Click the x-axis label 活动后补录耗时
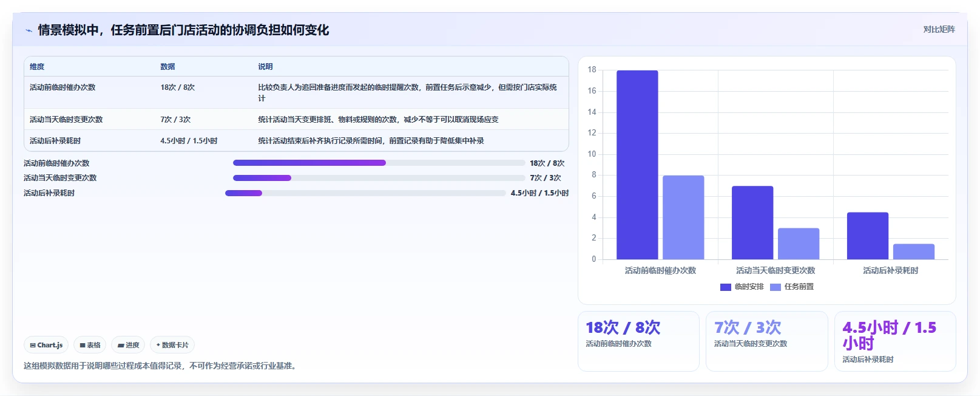Viewport: 980px width, 396px height. 891,271
